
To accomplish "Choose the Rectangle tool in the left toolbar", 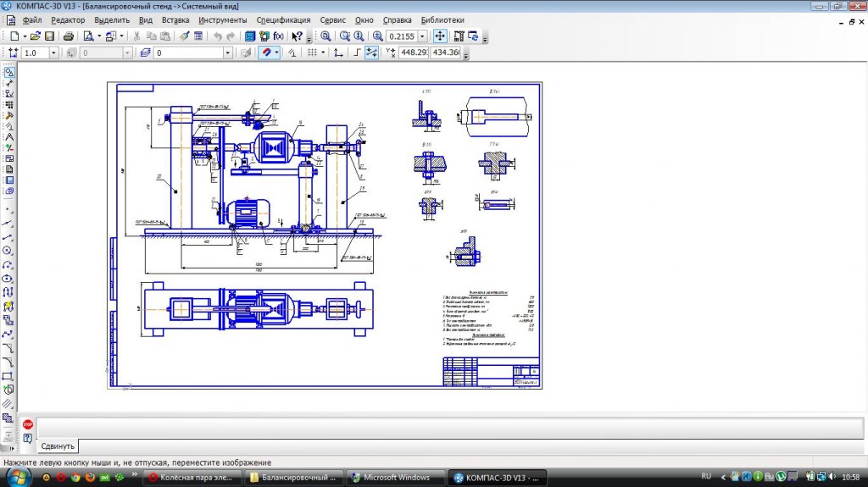I will tap(8, 376).
